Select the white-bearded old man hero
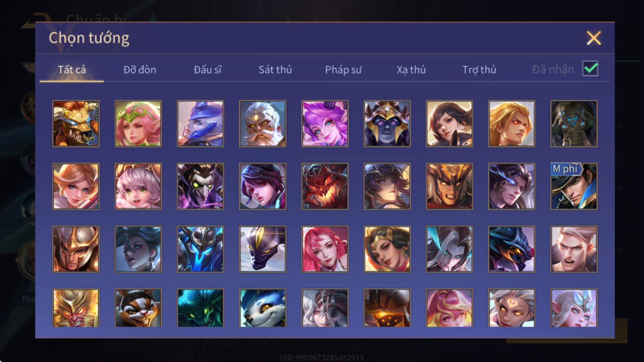Screen dimensions: 644x362 (x=262, y=124)
